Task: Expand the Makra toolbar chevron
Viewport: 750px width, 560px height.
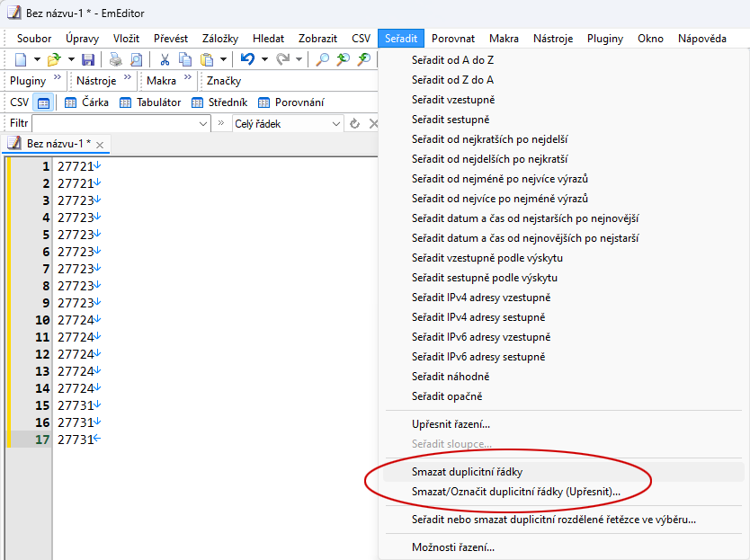Action: click(x=187, y=77)
